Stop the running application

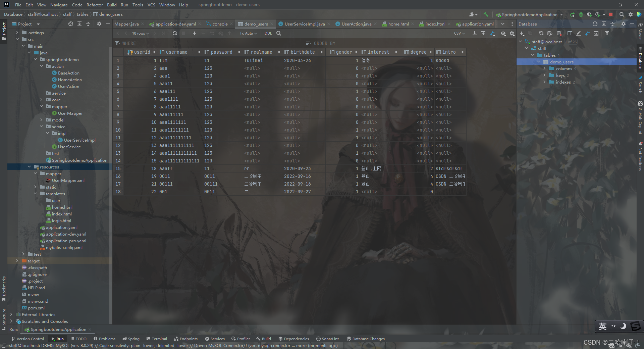click(611, 14)
